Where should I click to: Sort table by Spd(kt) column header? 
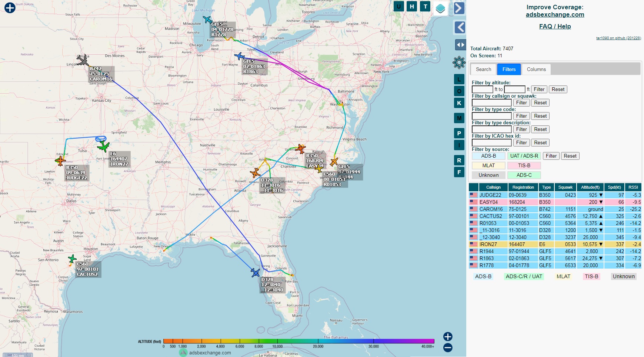point(614,187)
